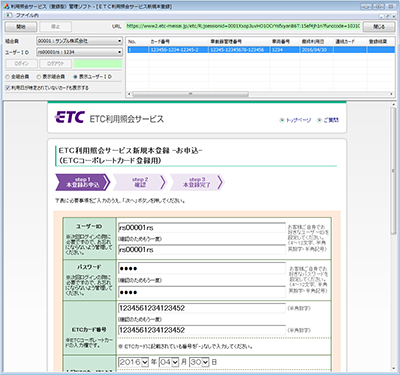The width and height of the screenshot is (400, 375).
Task: Select the 表示ユーザーID radio button
Action: pos(75,77)
